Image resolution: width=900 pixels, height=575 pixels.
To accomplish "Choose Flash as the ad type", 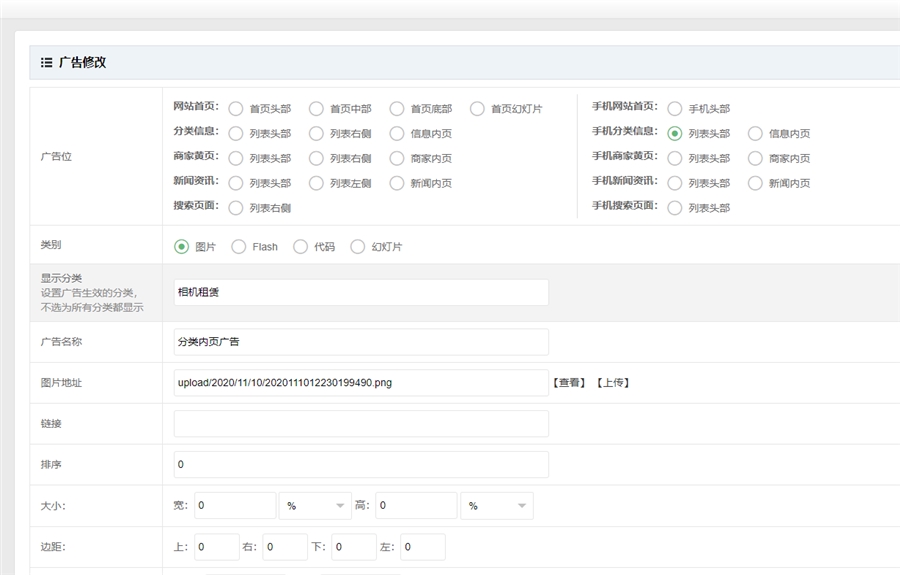I will [239, 247].
